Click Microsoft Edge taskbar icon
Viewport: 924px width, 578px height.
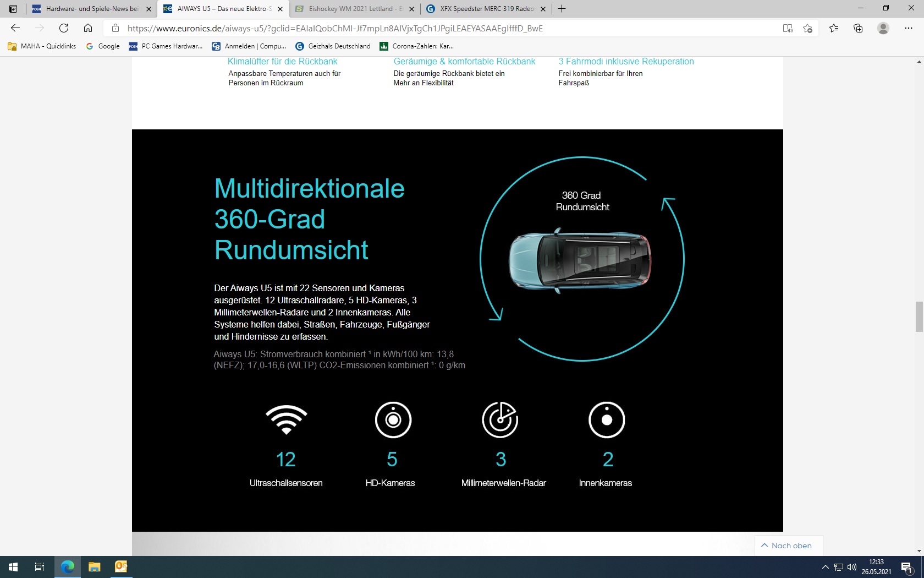[67, 567]
